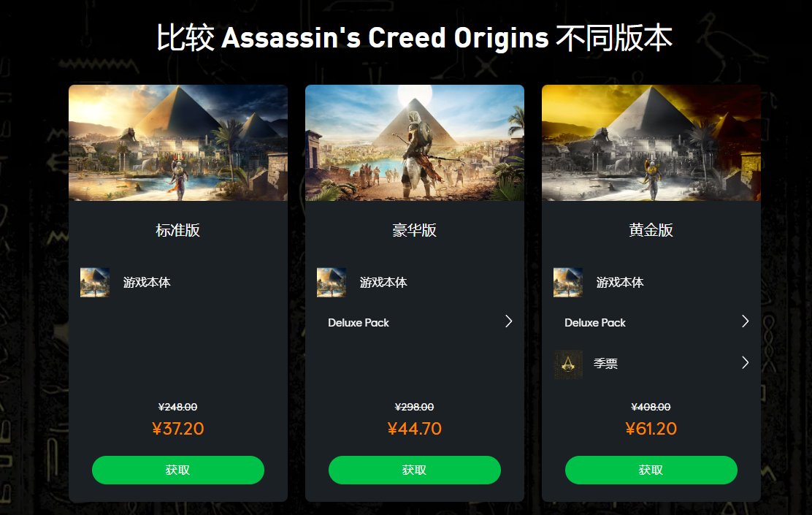Get the 黄金版 with 获取 button

(x=651, y=470)
